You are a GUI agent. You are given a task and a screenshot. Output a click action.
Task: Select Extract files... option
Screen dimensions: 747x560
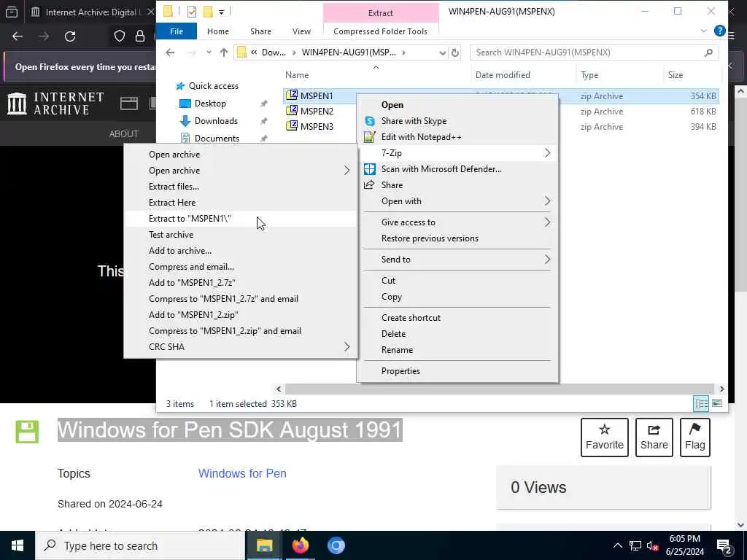point(240,186)
